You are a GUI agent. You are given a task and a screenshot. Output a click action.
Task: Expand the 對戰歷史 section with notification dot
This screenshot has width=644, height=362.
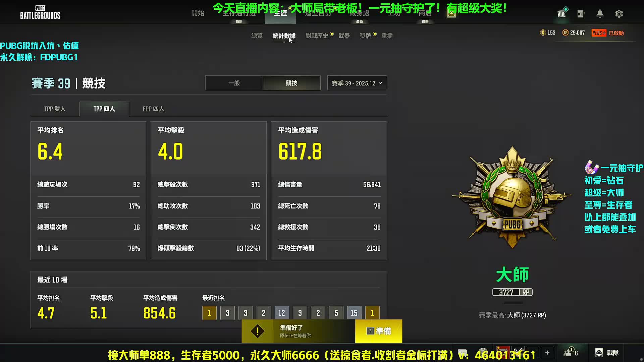317,36
